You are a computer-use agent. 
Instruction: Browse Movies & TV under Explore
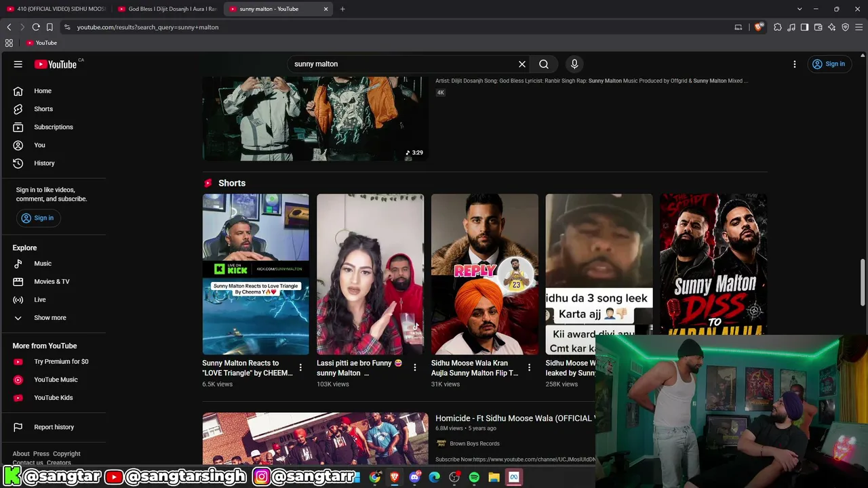tap(53, 282)
